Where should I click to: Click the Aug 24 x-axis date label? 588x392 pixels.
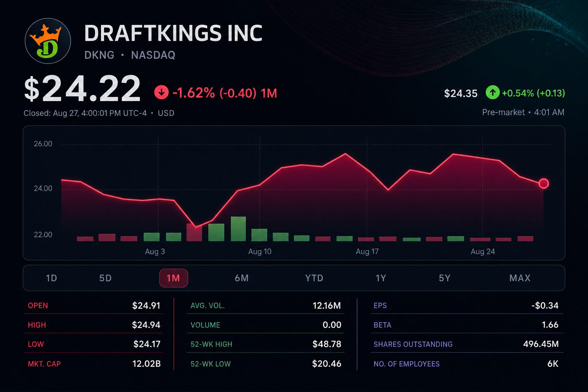(483, 252)
